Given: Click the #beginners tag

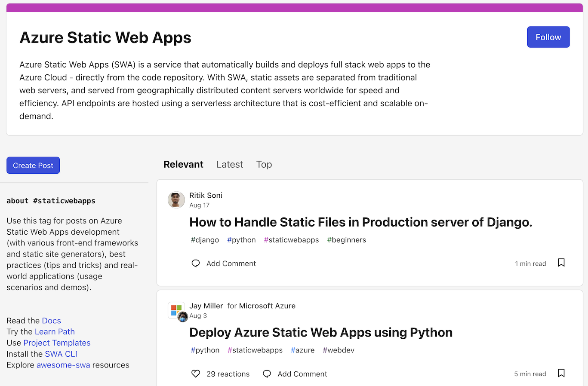Looking at the screenshot, I should click(x=346, y=240).
